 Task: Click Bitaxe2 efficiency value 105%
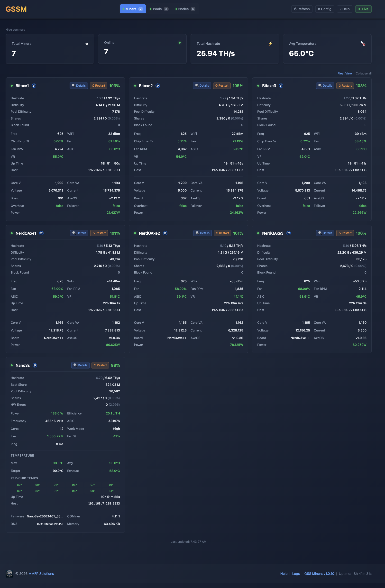click(x=238, y=86)
